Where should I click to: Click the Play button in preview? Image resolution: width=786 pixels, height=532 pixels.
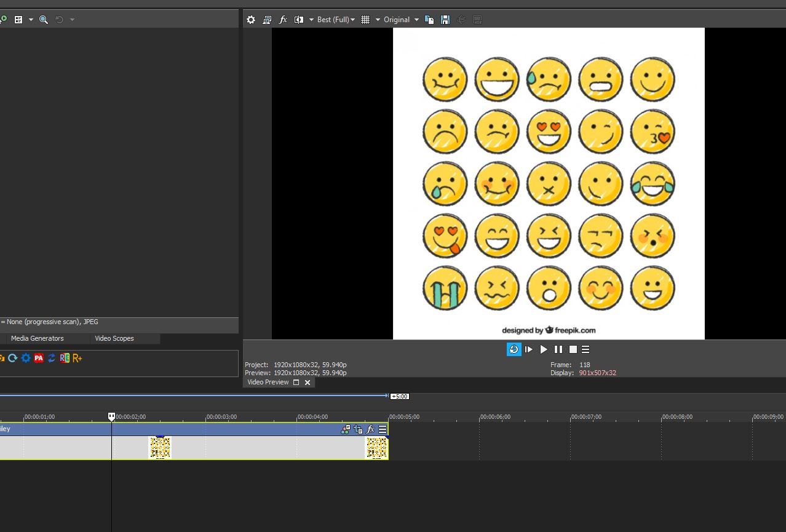[544, 349]
